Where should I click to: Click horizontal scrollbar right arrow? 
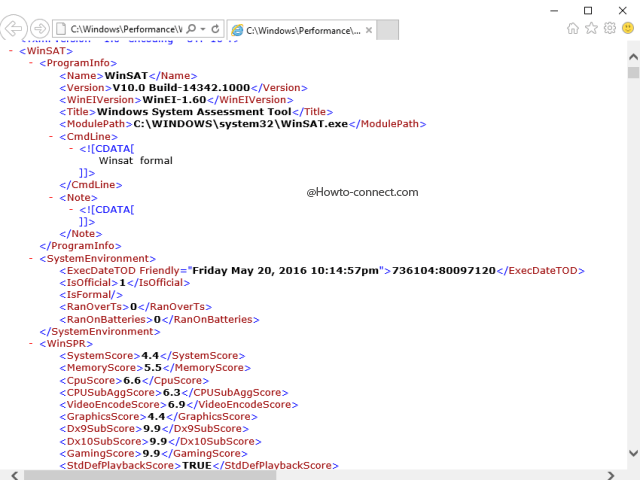[611, 475]
